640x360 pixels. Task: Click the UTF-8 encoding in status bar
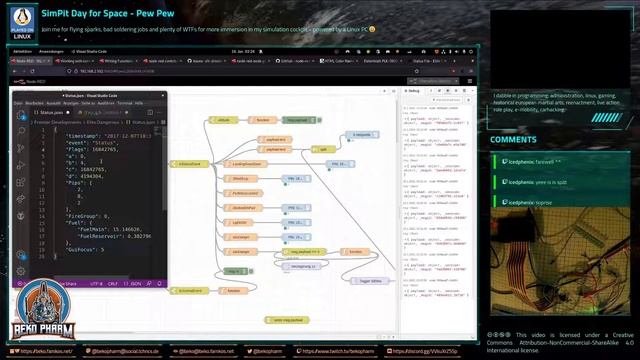[x=96, y=283]
